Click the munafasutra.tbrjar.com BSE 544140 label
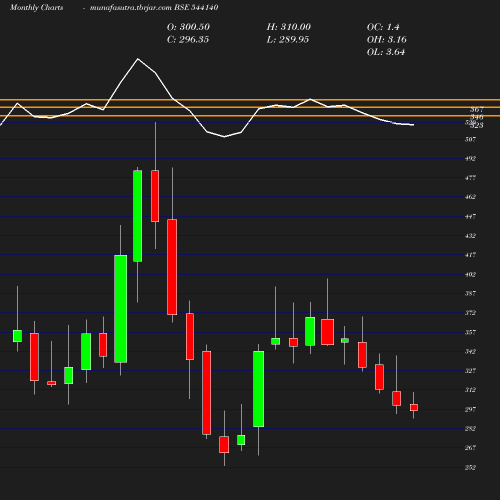 coord(154,8)
